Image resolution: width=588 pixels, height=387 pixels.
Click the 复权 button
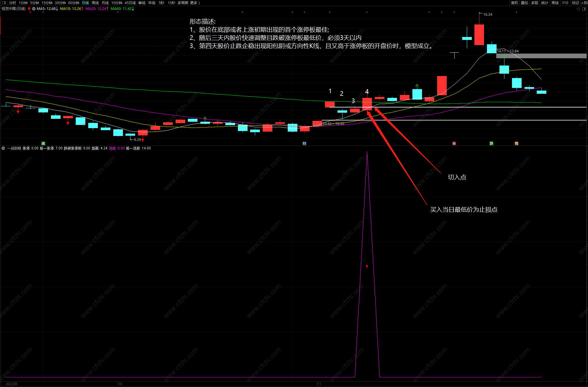click(x=515, y=3)
